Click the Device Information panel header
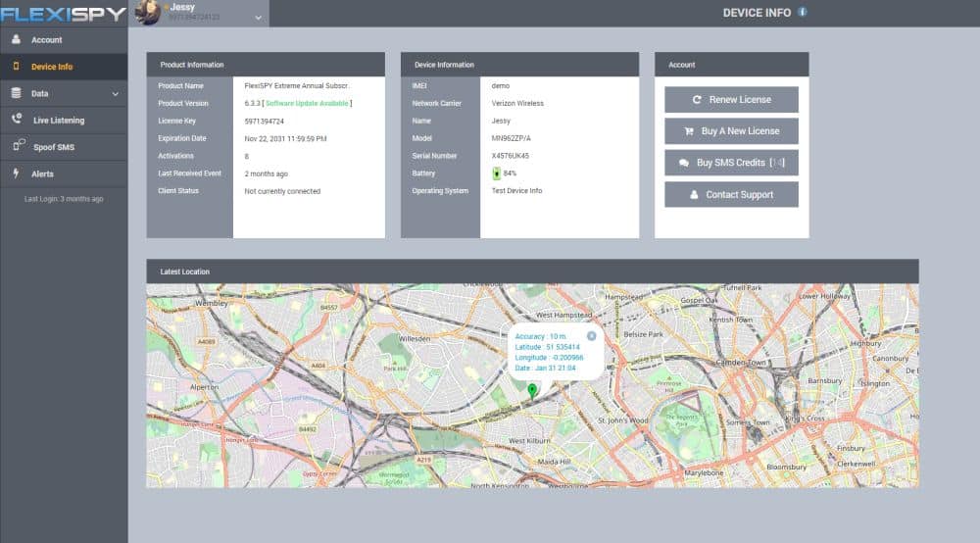This screenshot has height=543, width=980. tap(520, 65)
